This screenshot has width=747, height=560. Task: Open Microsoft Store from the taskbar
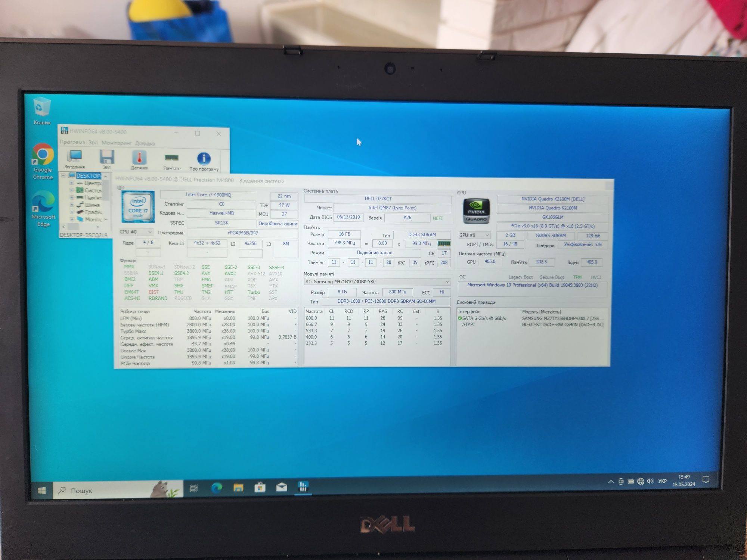tap(260, 487)
